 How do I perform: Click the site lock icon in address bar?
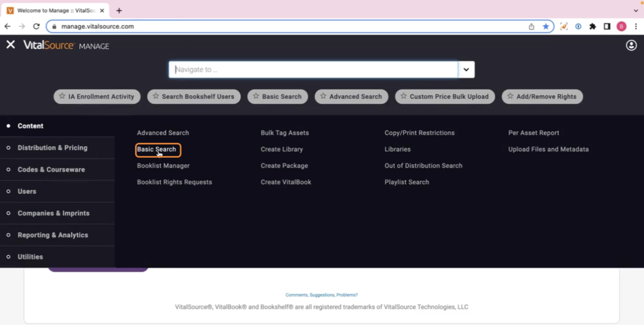click(54, 26)
